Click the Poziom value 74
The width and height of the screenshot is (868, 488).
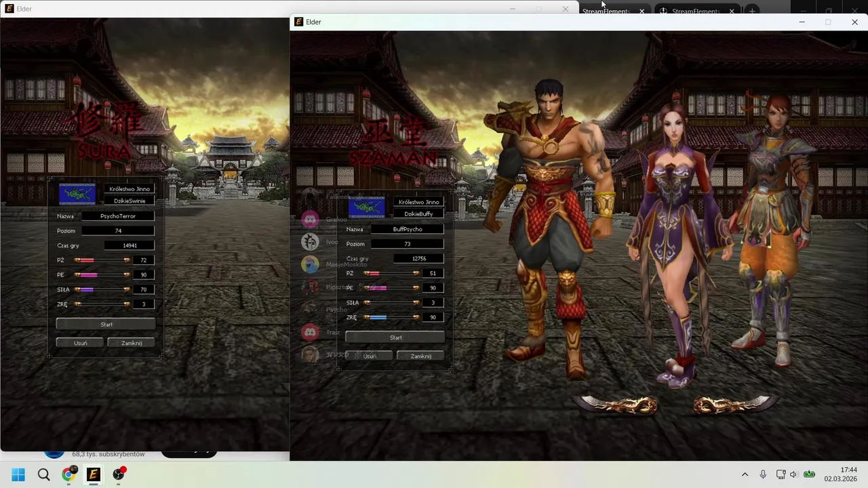(x=118, y=231)
